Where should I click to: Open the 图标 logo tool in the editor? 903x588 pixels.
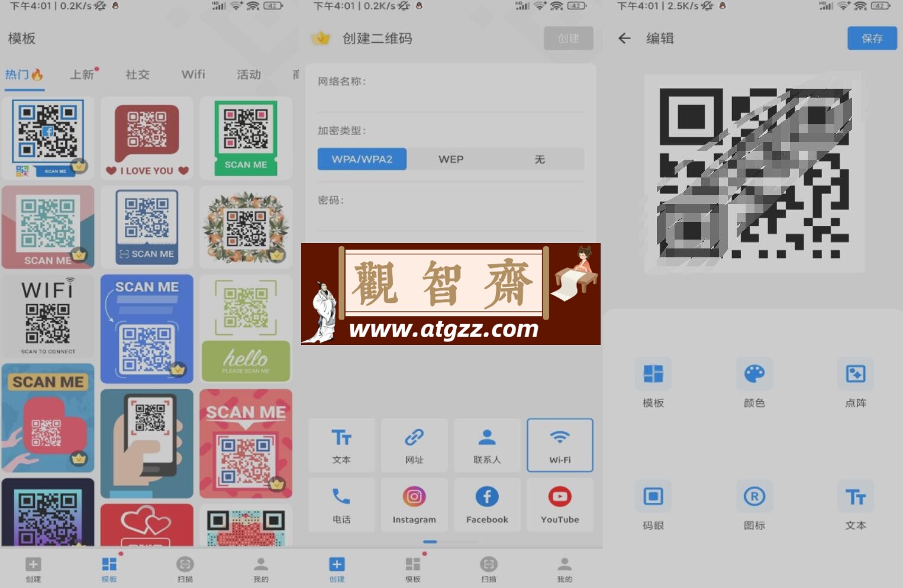click(x=754, y=505)
